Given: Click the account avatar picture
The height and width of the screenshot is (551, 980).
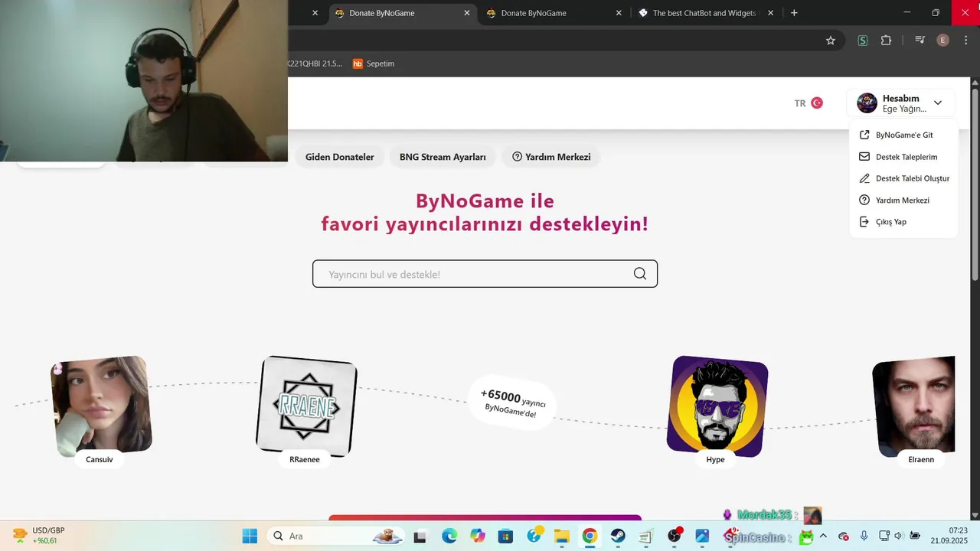Looking at the screenshot, I should [x=867, y=103].
